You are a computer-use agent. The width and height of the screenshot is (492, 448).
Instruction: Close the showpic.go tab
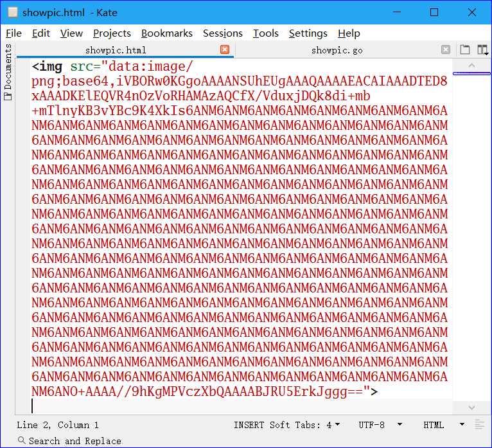point(446,49)
